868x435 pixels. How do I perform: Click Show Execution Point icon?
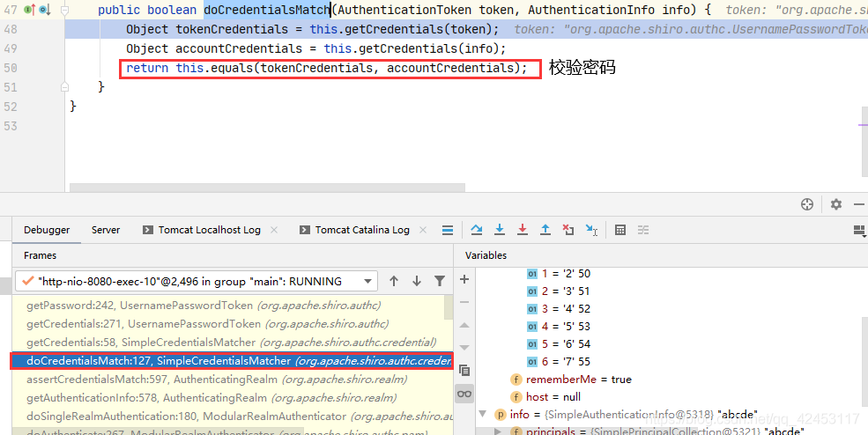click(448, 230)
